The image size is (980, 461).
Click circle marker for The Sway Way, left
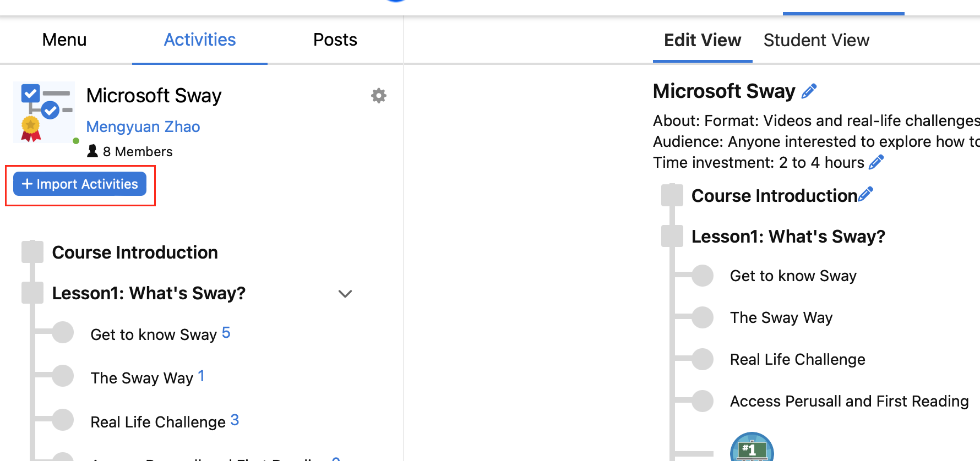tap(63, 376)
